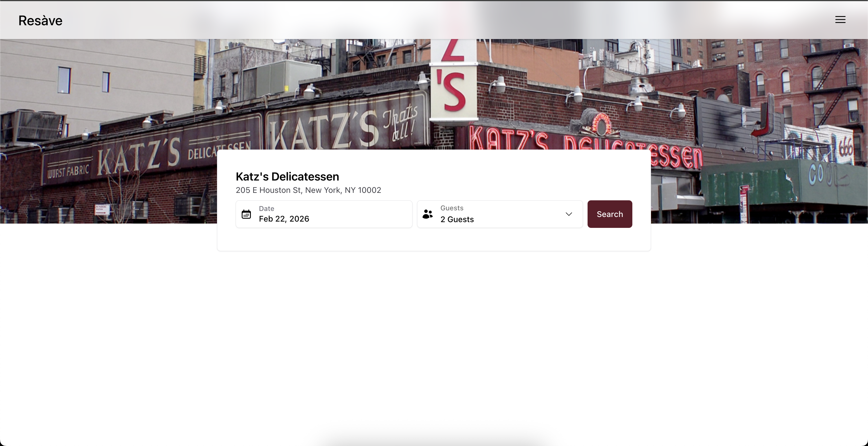Open the hamburger menu icon
The width and height of the screenshot is (868, 446).
tap(840, 20)
